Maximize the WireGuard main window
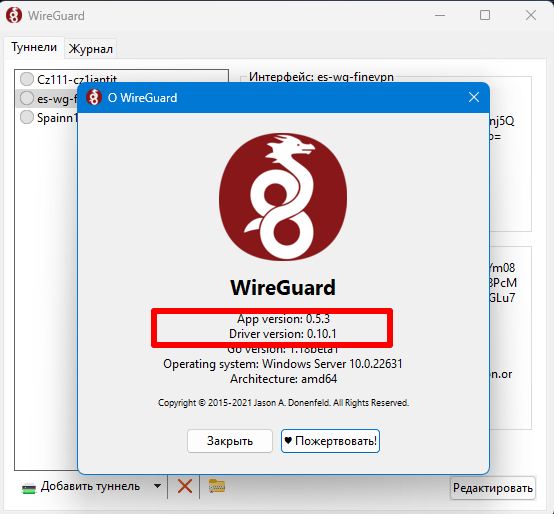Viewport: 554px width, 514px height. tap(485, 15)
